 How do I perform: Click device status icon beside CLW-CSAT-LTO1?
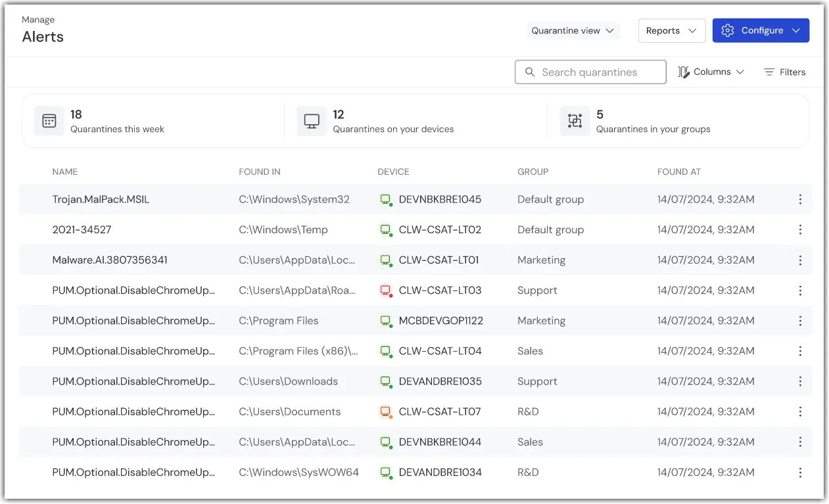pyautogui.click(x=386, y=260)
